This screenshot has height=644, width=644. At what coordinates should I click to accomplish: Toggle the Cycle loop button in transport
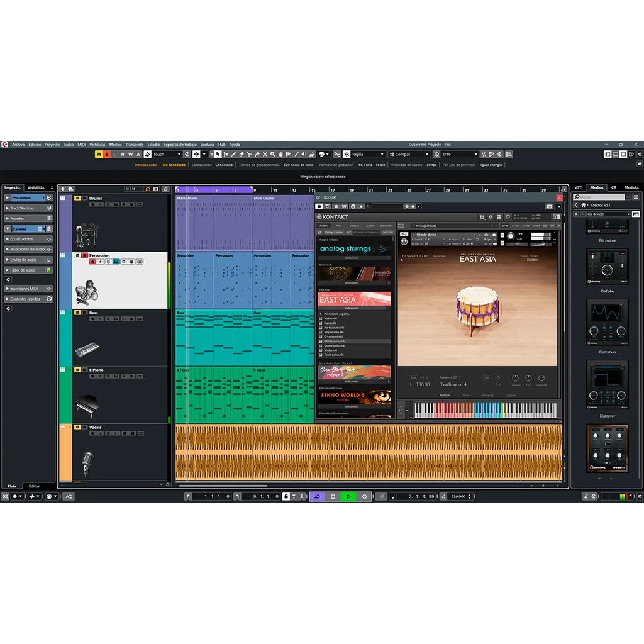[x=317, y=497]
